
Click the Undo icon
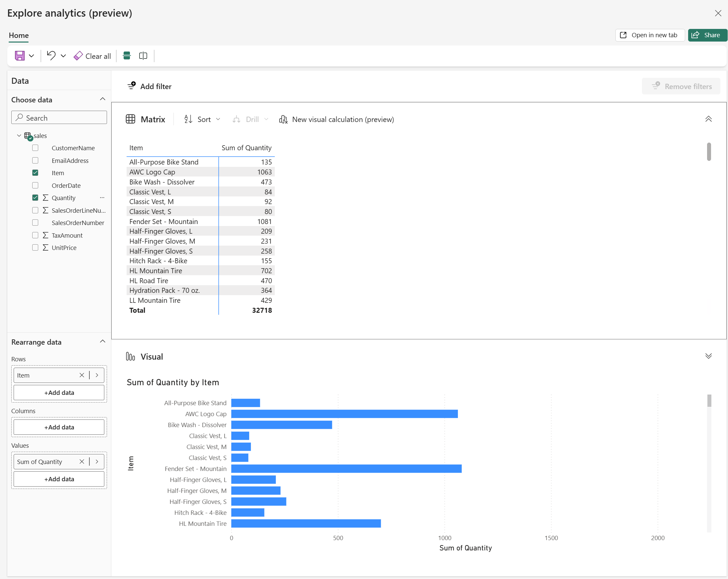(x=51, y=56)
